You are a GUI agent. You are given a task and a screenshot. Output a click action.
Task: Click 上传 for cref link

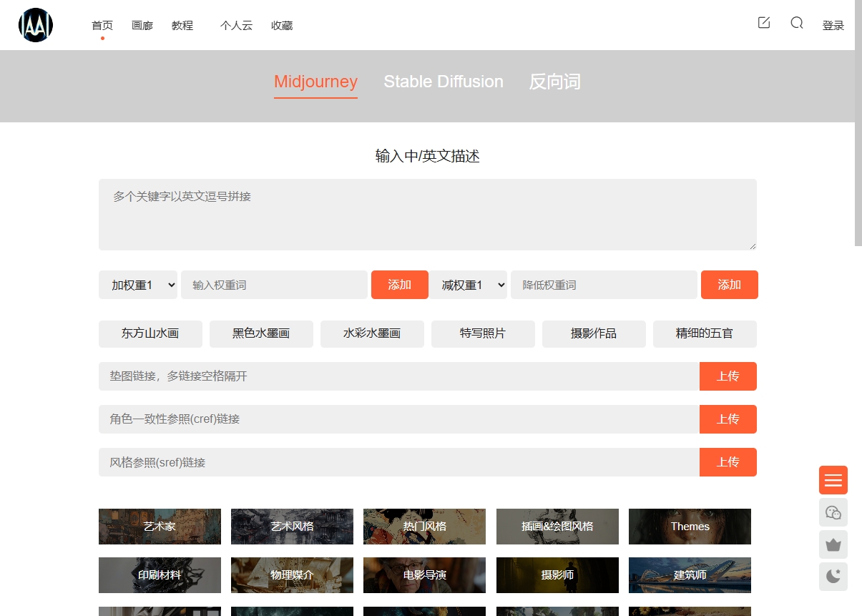point(728,419)
